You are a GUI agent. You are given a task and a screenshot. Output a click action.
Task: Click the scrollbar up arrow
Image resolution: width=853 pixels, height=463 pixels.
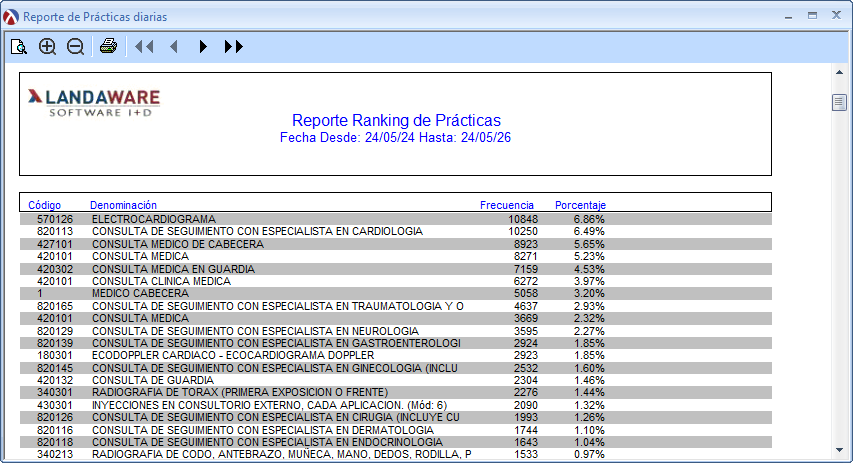pyautogui.click(x=839, y=72)
